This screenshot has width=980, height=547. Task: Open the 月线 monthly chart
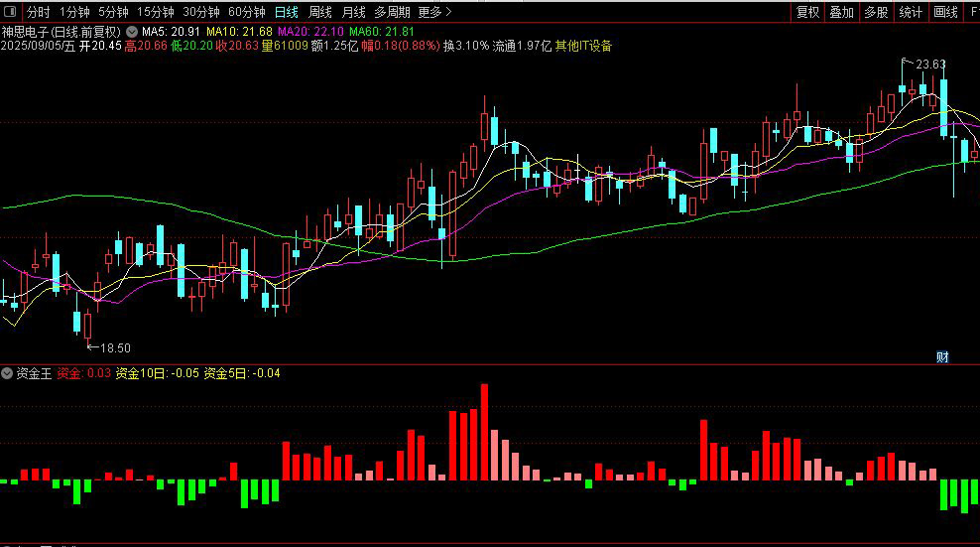tap(353, 12)
